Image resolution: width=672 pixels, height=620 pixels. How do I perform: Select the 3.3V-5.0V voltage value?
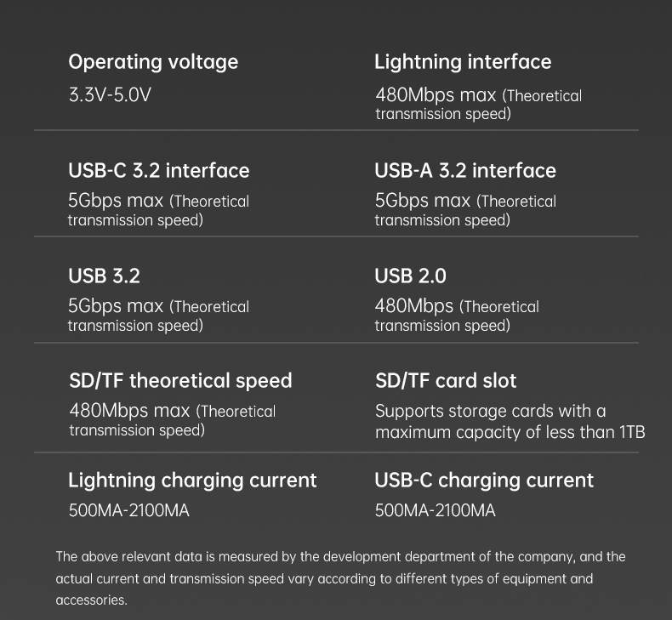click(110, 94)
